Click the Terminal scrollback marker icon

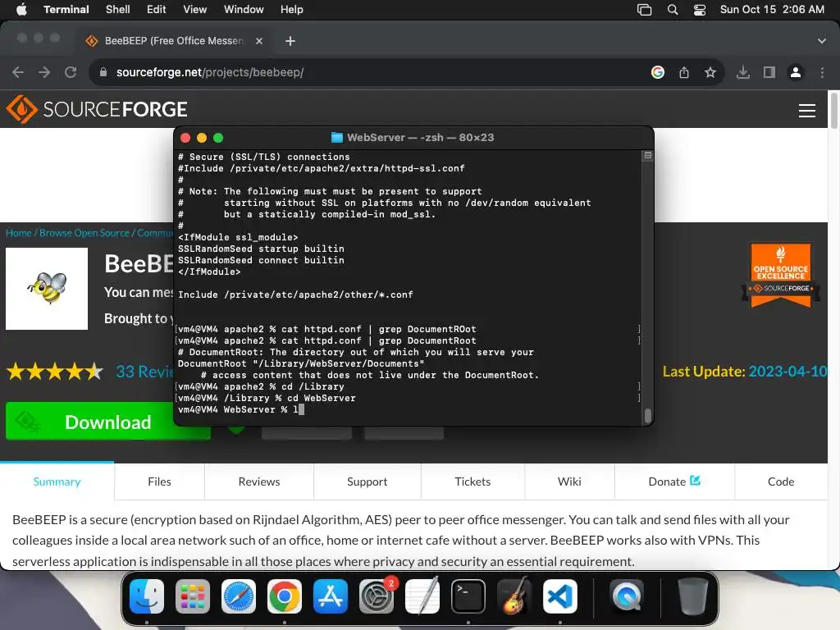pyautogui.click(x=648, y=155)
